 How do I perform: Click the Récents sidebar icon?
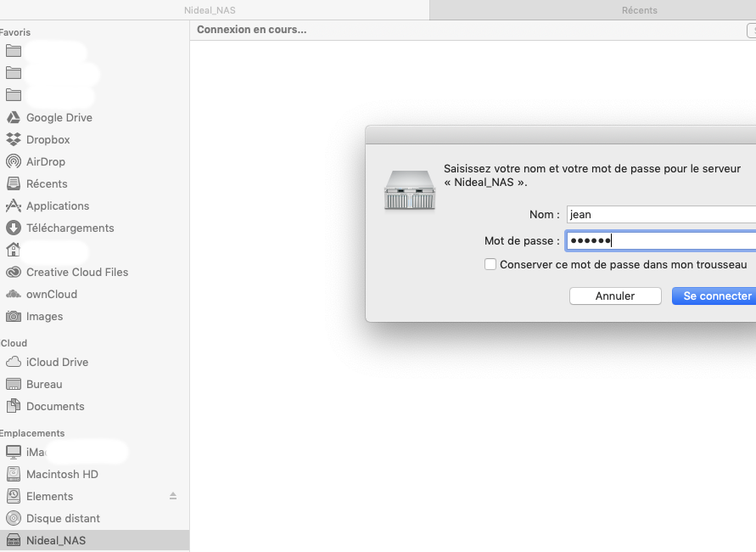point(13,183)
